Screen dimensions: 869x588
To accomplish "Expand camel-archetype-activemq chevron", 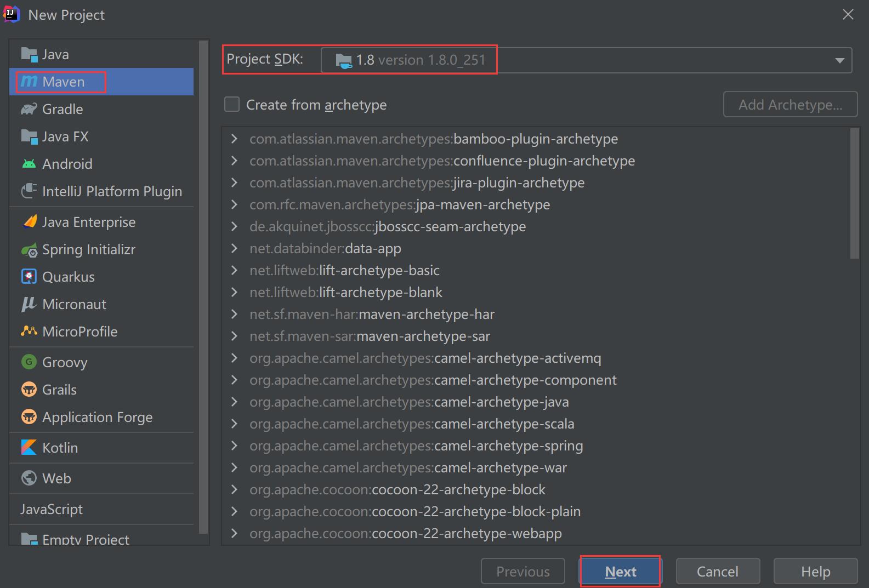I will (x=235, y=358).
